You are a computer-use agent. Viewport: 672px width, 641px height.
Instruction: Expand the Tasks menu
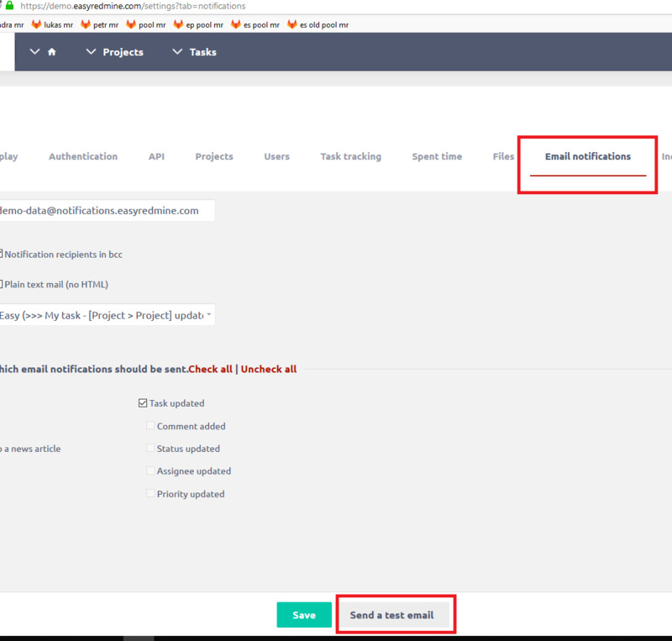click(x=194, y=51)
